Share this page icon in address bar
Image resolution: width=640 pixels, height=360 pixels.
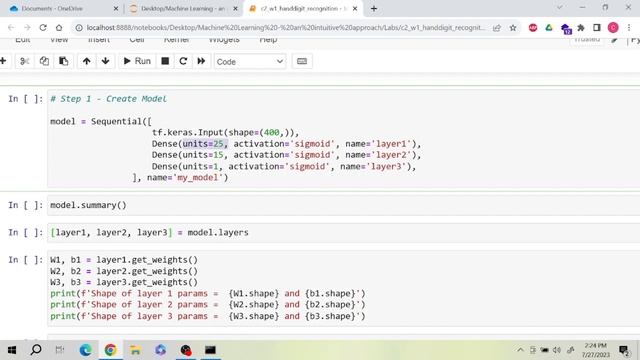(497, 28)
